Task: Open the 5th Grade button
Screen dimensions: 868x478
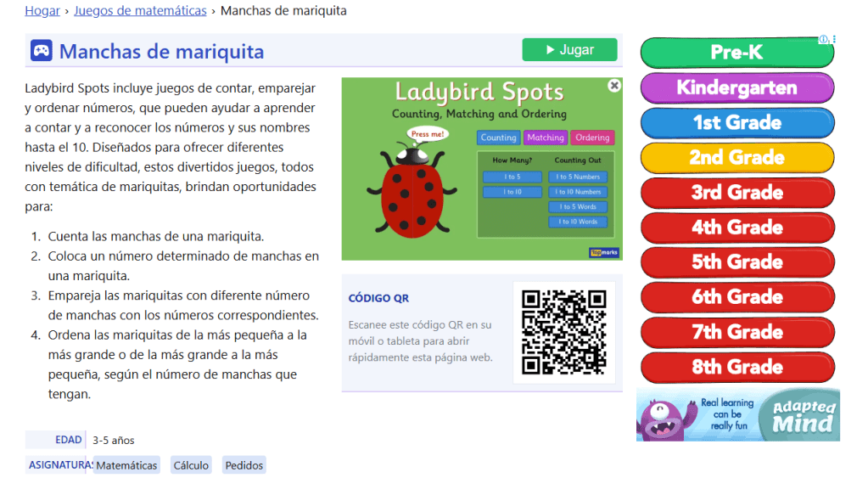Action: 736,262
